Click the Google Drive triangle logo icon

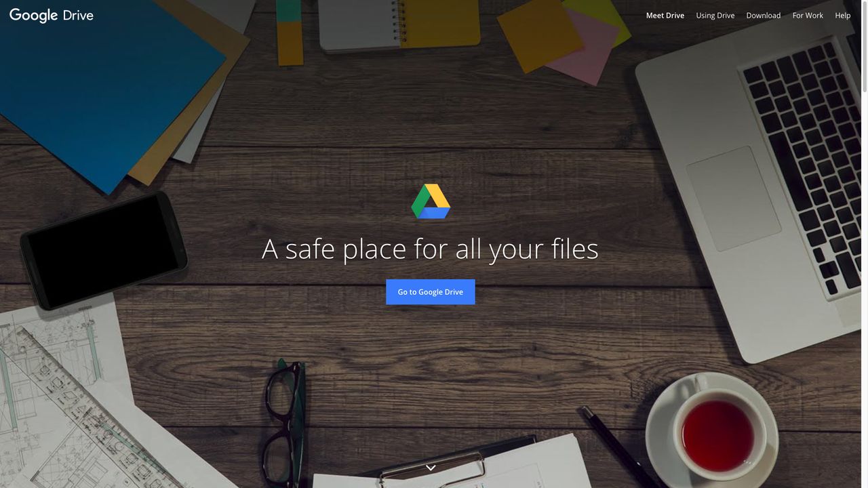pyautogui.click(x=431, y=201)
